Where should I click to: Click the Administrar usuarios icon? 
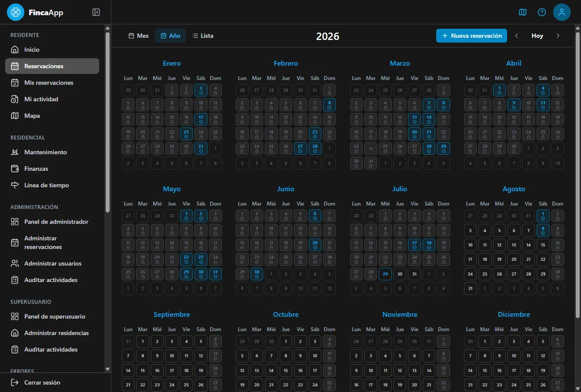point(15,263)
